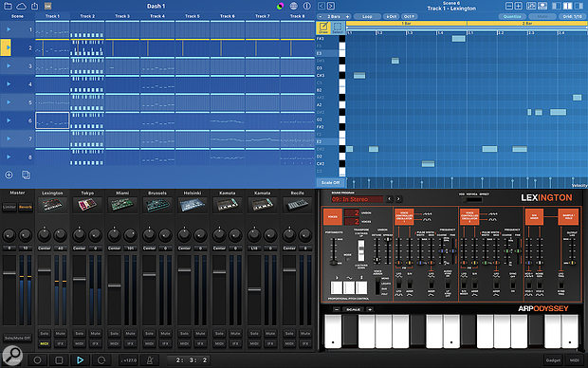Select the Select tool in piano roll

(338, 28)
